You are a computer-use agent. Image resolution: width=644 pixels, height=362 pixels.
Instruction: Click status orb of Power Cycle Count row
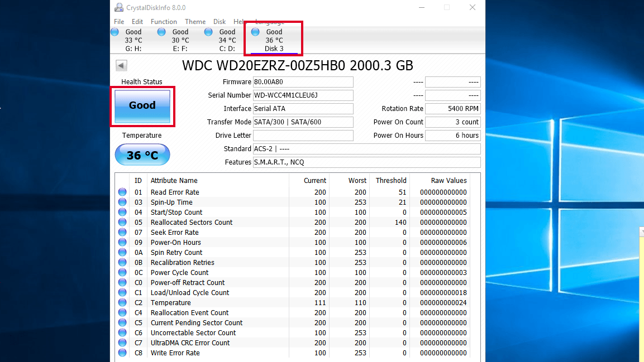pyautogui.click(x=122, y=272)
